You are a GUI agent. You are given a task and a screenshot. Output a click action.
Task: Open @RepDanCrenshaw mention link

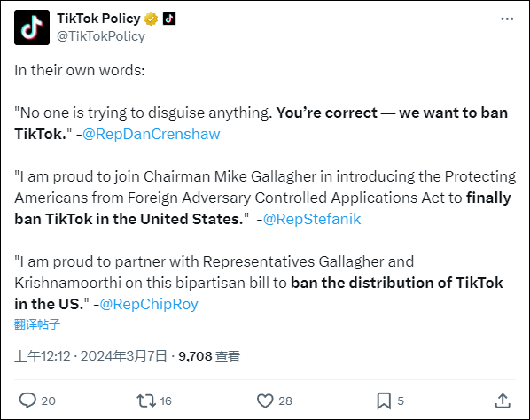(x=151, y=134)
